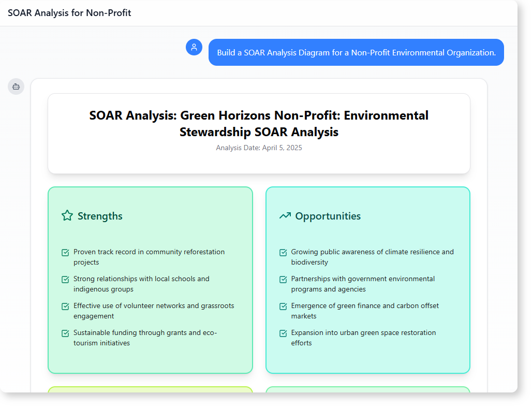Click the Opportunities section heading
This screenshot has width=532, height=408.
[328, 216]
